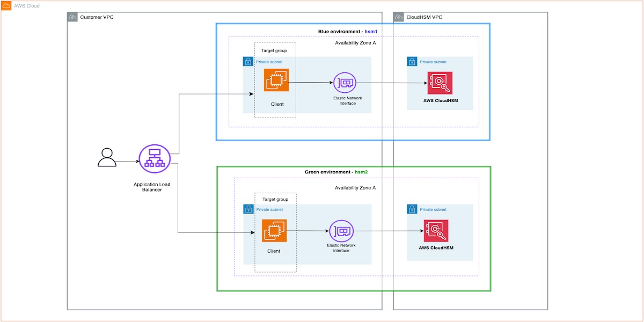Click the CloudHSM VPC header icon
Image resolution: width=644 pixels, height=322 pixels.
[x=398, y=17]
